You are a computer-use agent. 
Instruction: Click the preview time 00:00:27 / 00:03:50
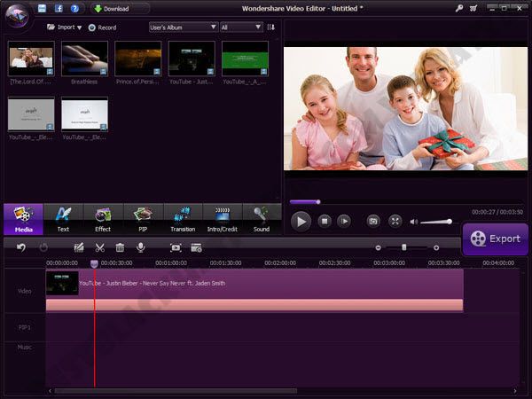(497, 212)
